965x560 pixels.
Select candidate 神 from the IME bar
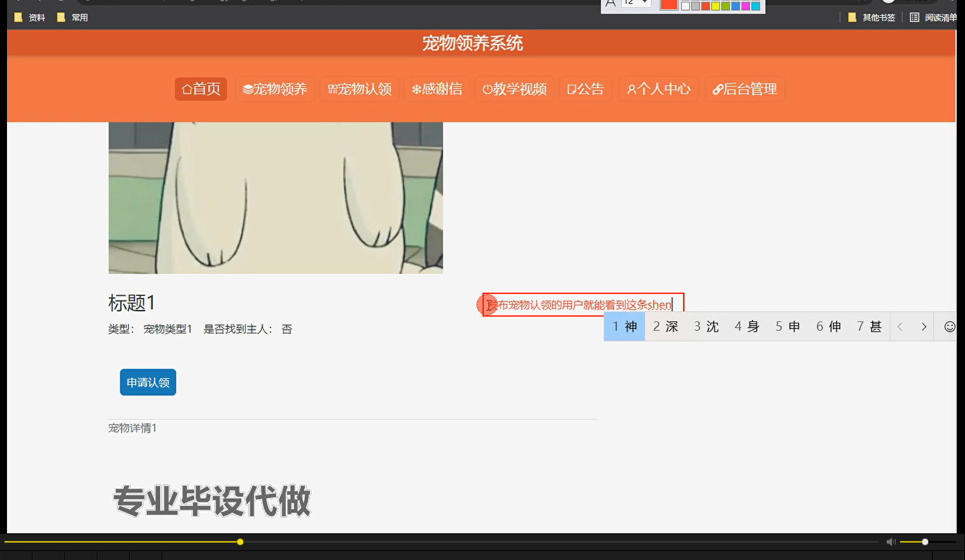pos(624,326)
